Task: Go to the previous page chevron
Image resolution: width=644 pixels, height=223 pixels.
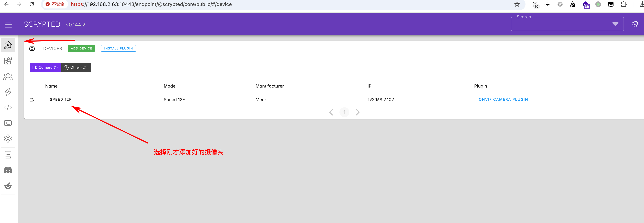Action: (x=331, y=112)
